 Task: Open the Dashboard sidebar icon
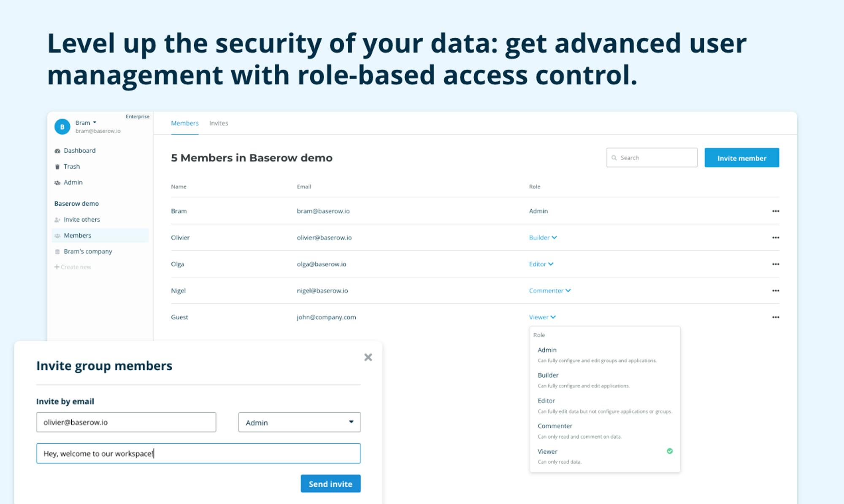tap(57, 151)
